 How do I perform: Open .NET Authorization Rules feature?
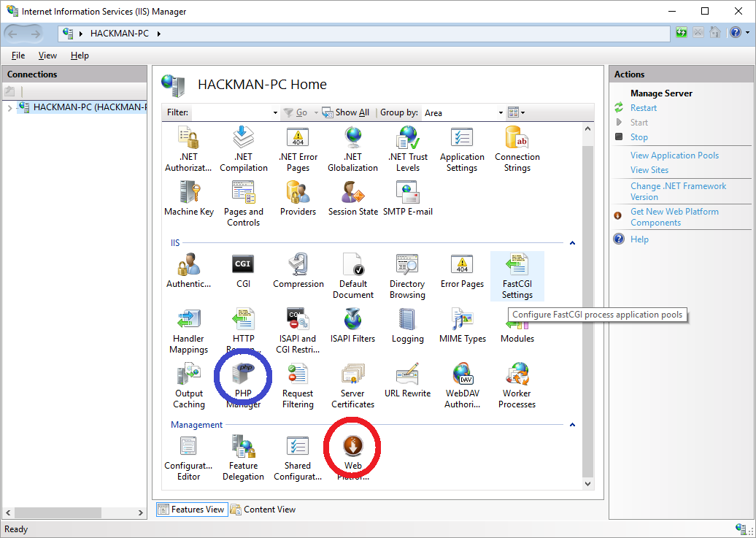tap(188, 149)
